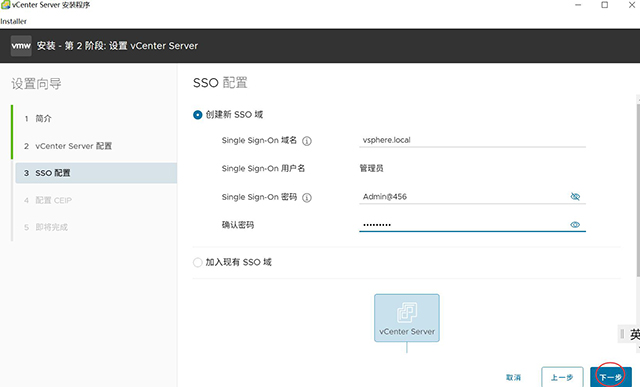Hide the Single Sign-On password with eye icon
640x387 pixels.
(575, 196)
